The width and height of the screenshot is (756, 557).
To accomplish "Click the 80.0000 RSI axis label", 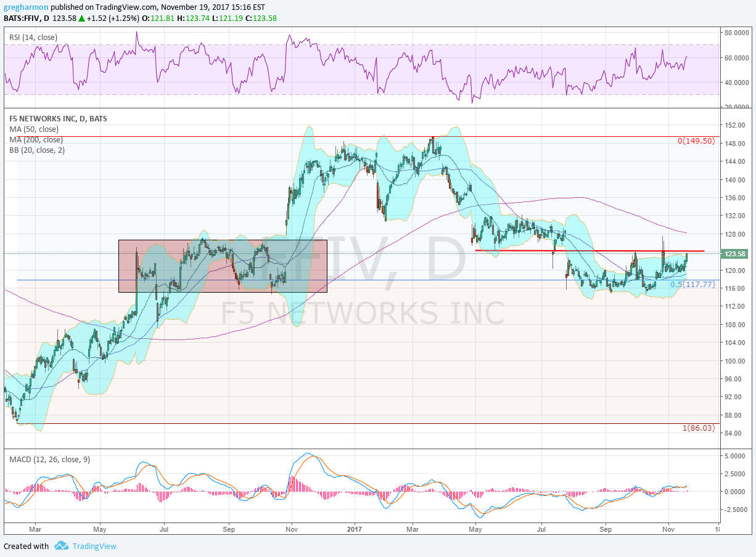I will pos(736,33).
